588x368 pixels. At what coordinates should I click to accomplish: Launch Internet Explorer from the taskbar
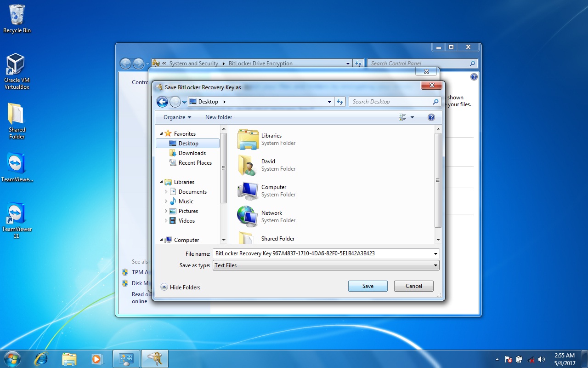click(x=41, y=359)
